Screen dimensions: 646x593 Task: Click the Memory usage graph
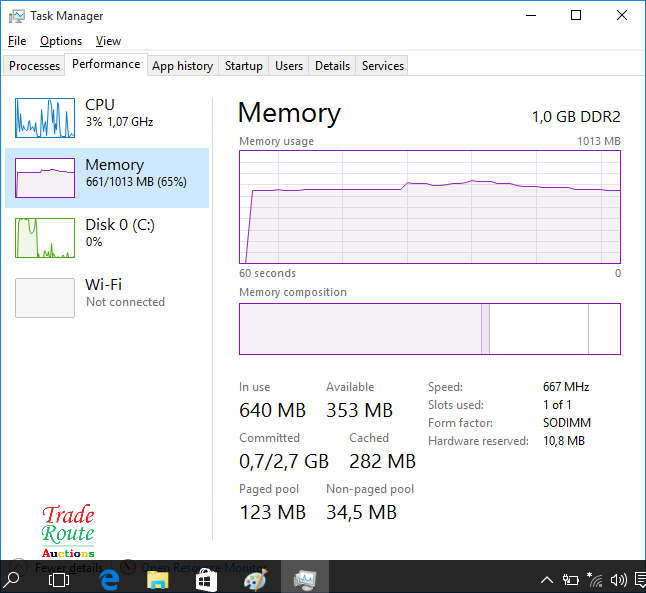(430, 207)
